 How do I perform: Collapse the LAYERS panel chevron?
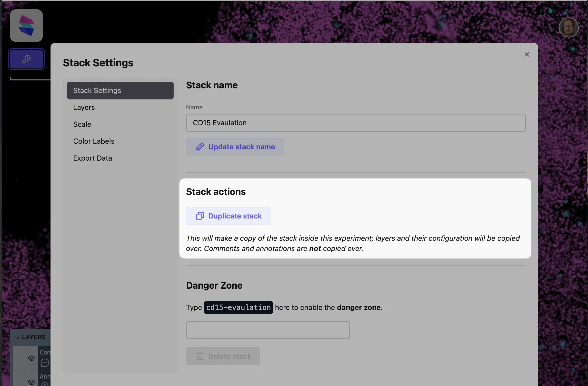[x=17, y=337]
